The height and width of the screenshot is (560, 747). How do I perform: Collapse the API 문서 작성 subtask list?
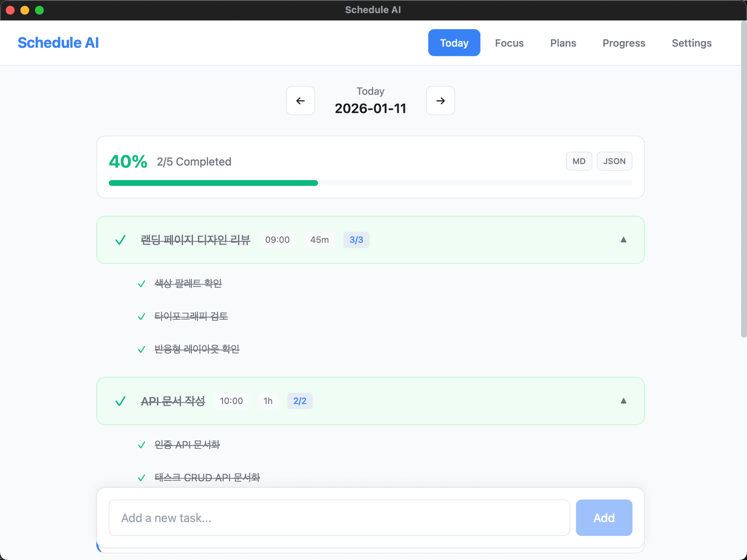(624, 401)
